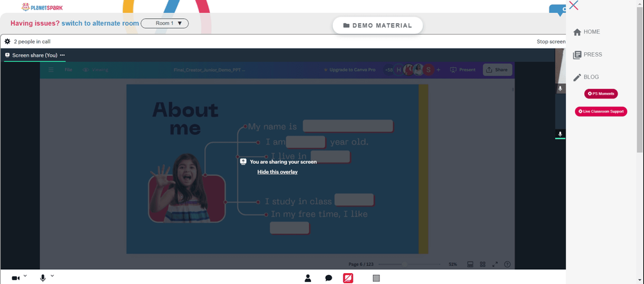Click Page 6 / 123 indicator
644x284 pixels.
361,264
